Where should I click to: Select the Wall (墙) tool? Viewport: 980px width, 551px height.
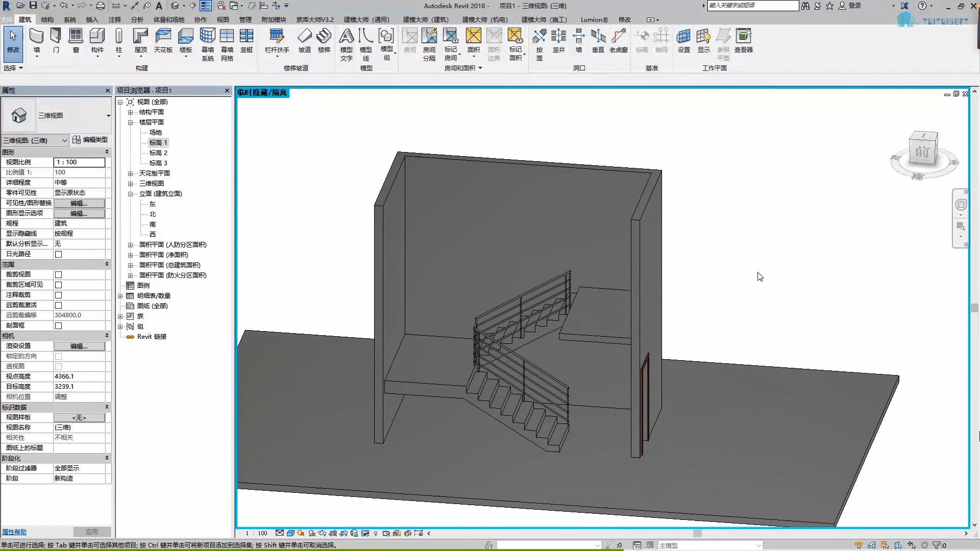pos(36,37)
